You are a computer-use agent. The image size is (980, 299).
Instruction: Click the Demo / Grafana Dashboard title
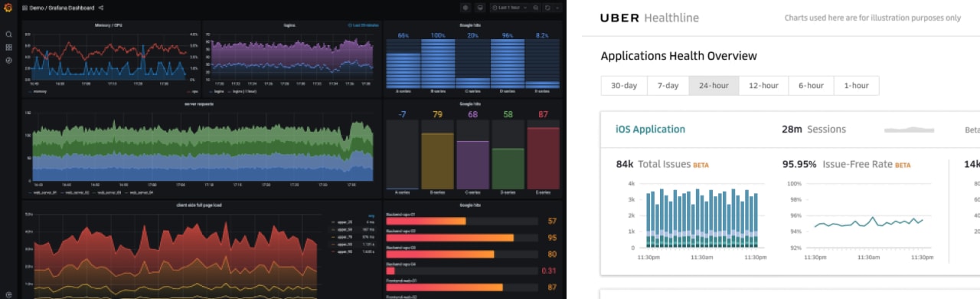tap(63, 8)
